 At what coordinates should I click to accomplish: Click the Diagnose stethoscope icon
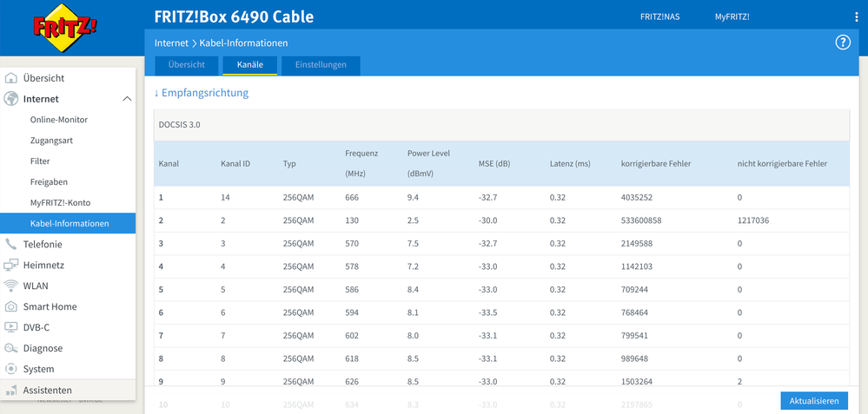pyautogui.click(x=11, y=348)
